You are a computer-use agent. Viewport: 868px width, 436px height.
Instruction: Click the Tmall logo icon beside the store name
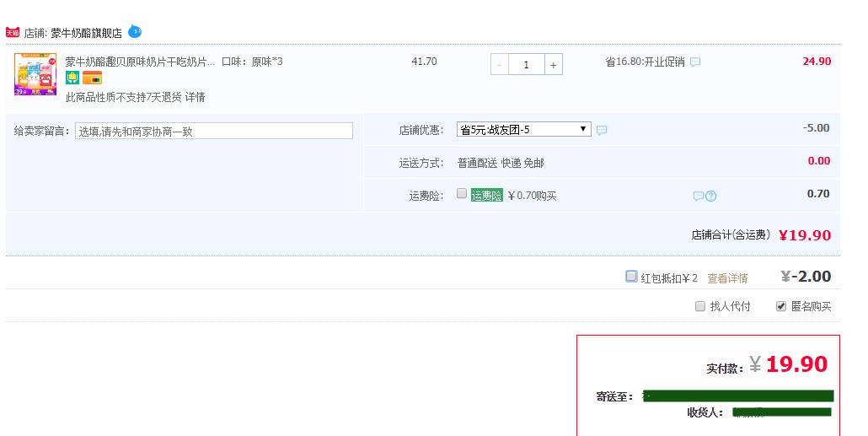[x=13, y=33]
